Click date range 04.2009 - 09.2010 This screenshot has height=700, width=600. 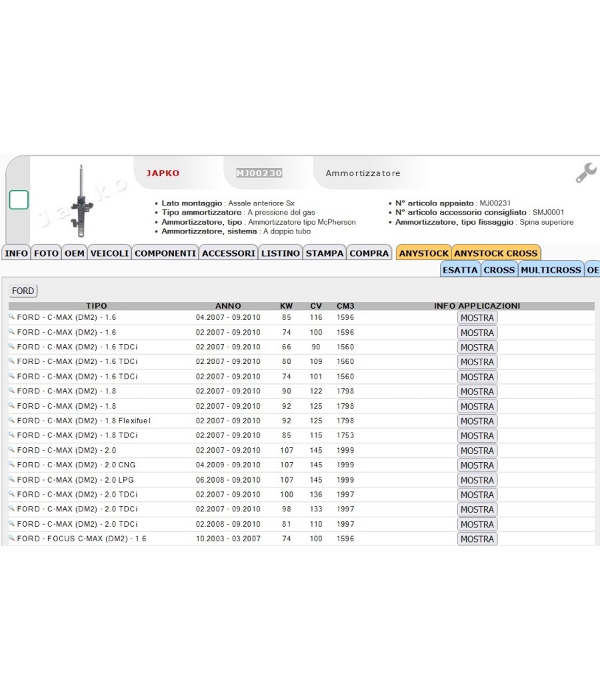pos(228,465)
